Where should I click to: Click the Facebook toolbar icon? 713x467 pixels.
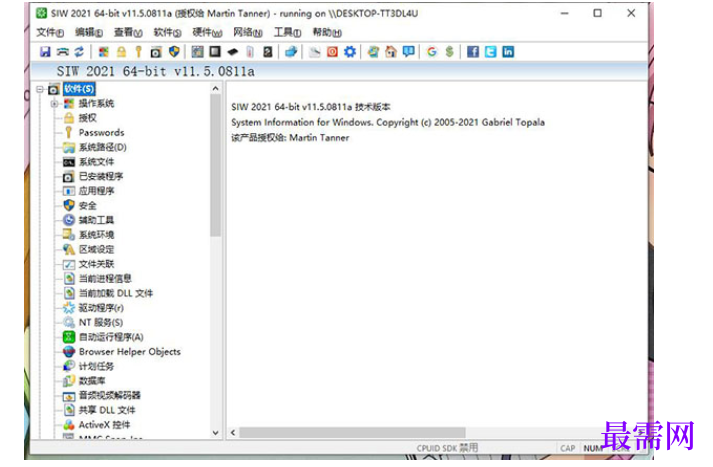[x=473, y=52]
